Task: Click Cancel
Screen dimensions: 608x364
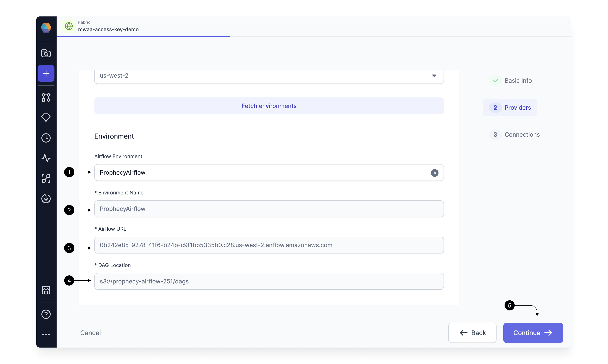Action: 90,333
